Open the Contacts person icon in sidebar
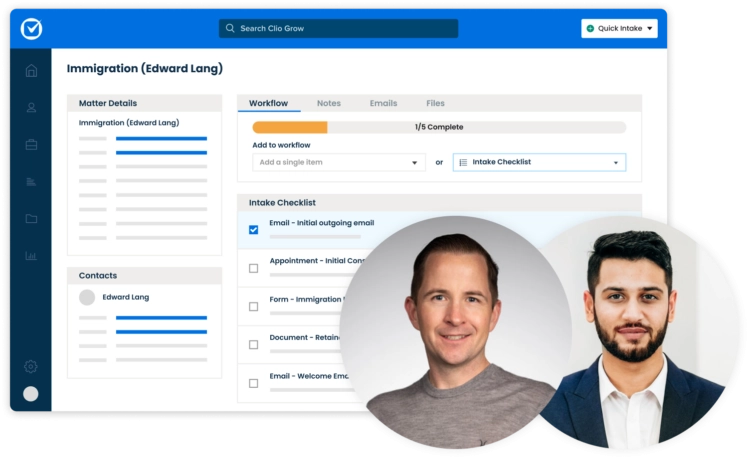 tap(31, 108)
